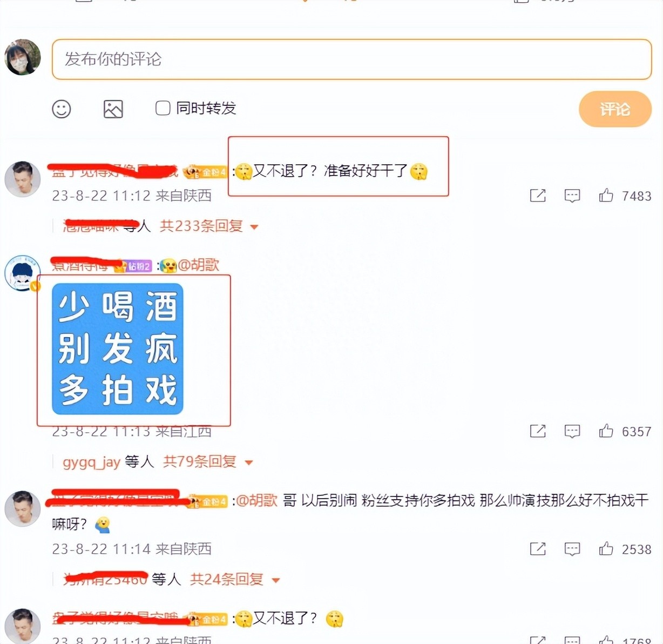Share the comment with 7483 likes
This screenshot has height=644, width=663.
tap(538, 196)
